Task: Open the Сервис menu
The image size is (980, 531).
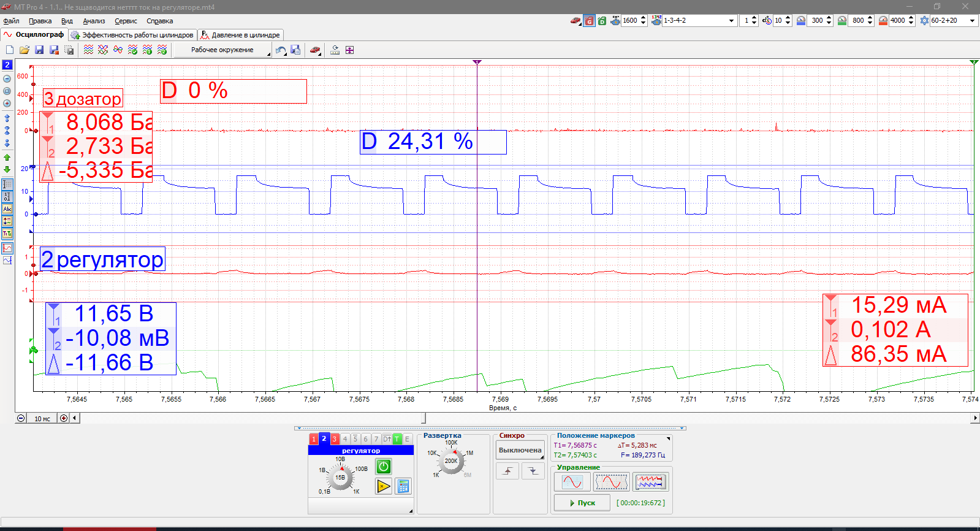Action: (126, 21)
